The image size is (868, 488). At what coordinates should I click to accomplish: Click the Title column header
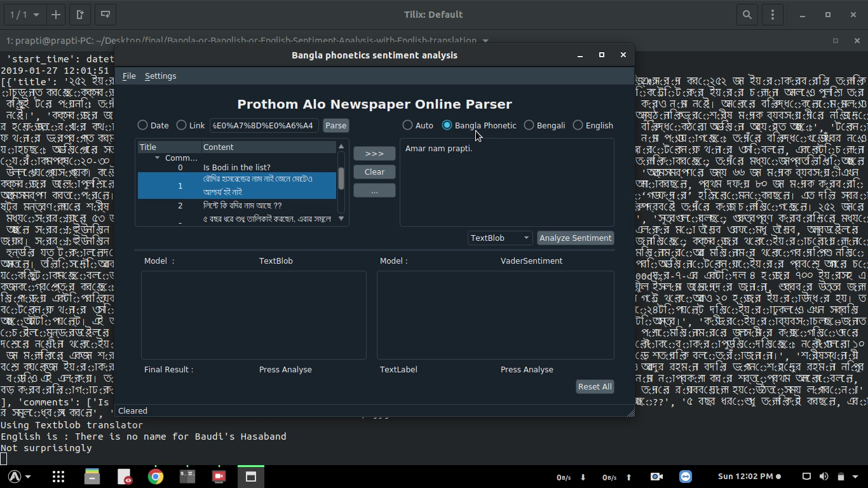click(x=169, y=147)
